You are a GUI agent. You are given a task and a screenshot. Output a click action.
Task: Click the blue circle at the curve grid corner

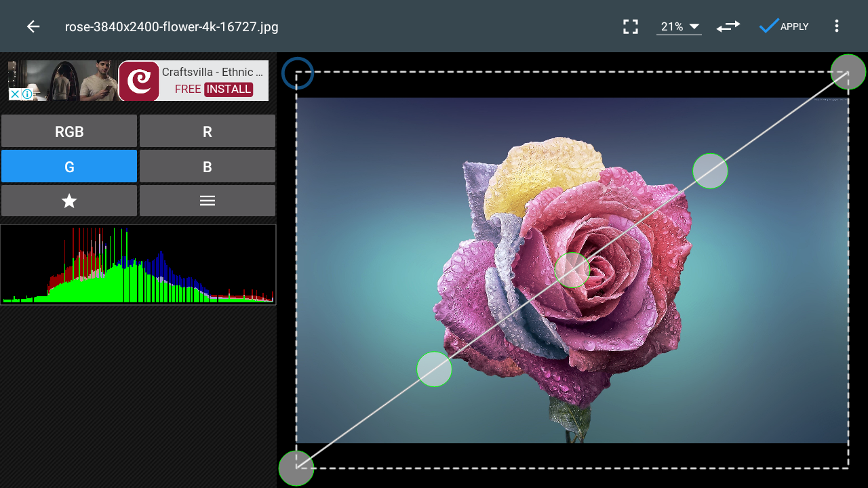(x=298, y=73)
